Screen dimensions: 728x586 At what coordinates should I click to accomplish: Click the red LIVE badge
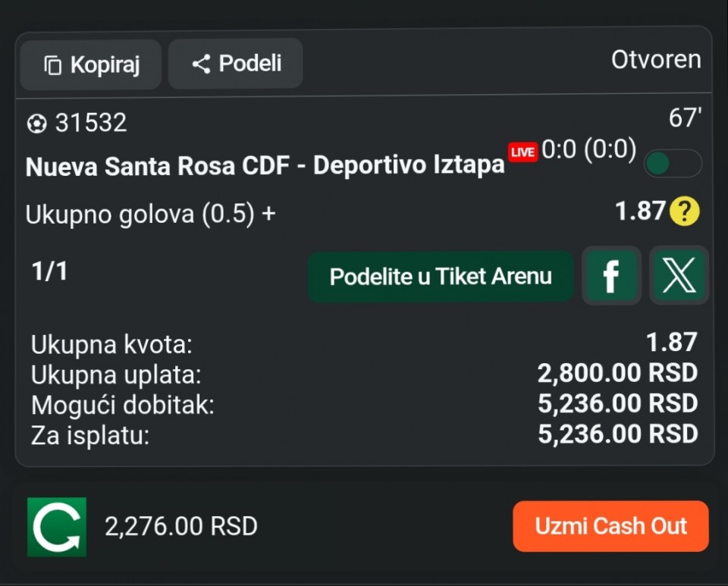click(x=522, y=152)
